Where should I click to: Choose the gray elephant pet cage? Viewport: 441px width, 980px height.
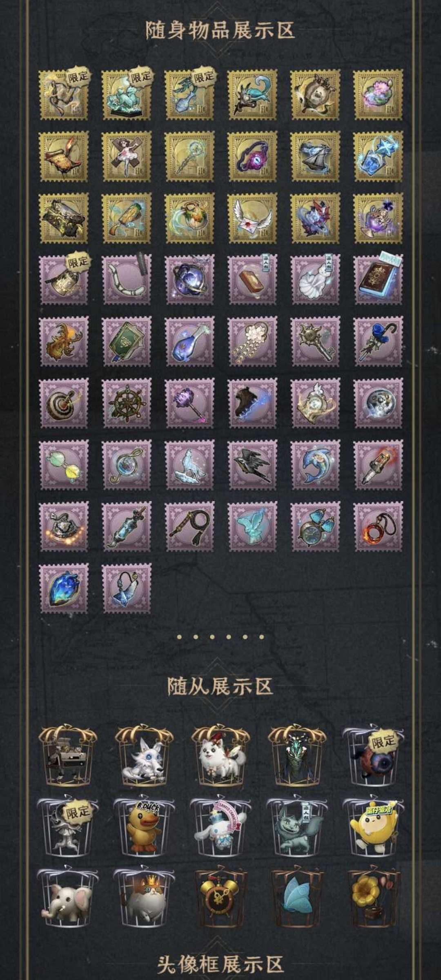tap(67, 896)
